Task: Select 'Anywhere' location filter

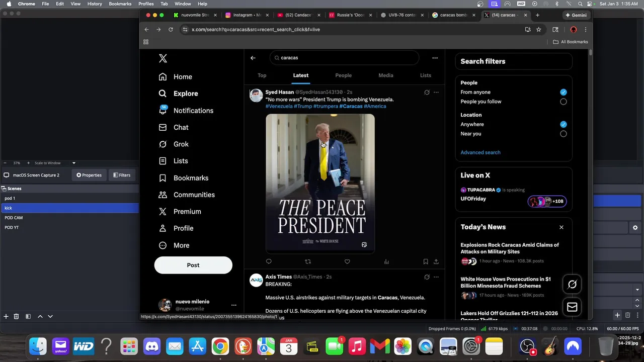Action: [x=563, y=124]
